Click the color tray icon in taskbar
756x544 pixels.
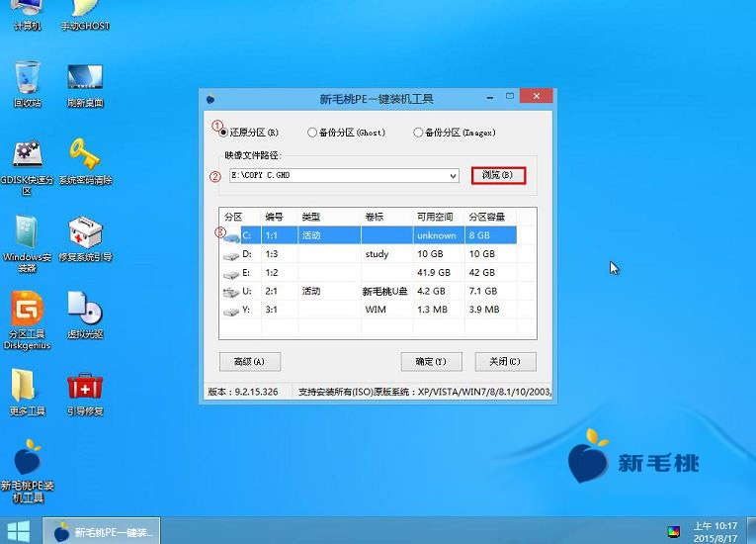[x=674, y=531]
